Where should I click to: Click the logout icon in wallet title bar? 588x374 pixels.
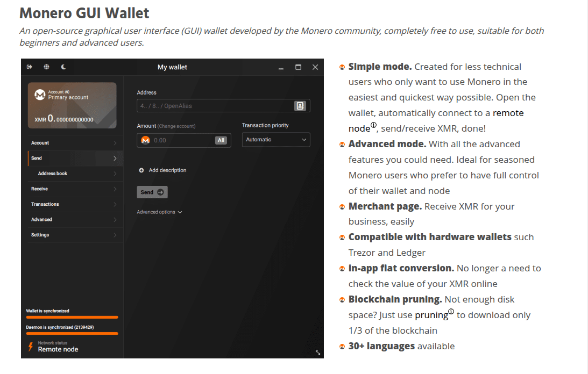point(30,67)
